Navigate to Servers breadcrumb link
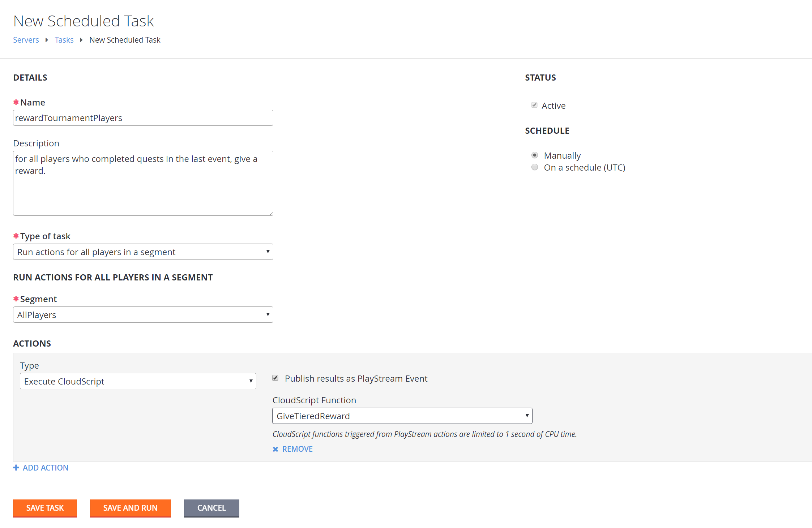812x528 pixels. (x=25, y=40)
